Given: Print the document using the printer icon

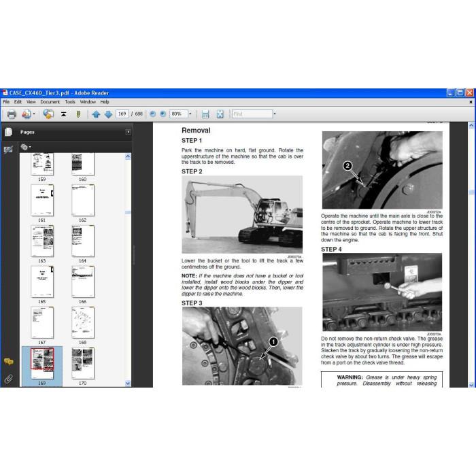Looking at the screenshot, I should click(12, 114).
